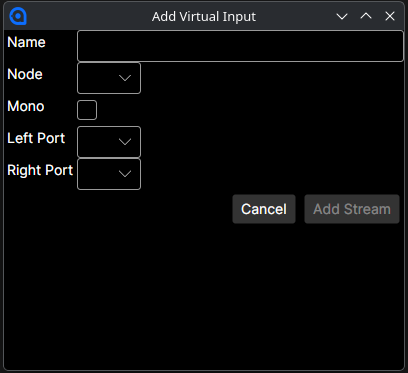
Task: Open the Node dropdown
Action: (x=109, y=78)
